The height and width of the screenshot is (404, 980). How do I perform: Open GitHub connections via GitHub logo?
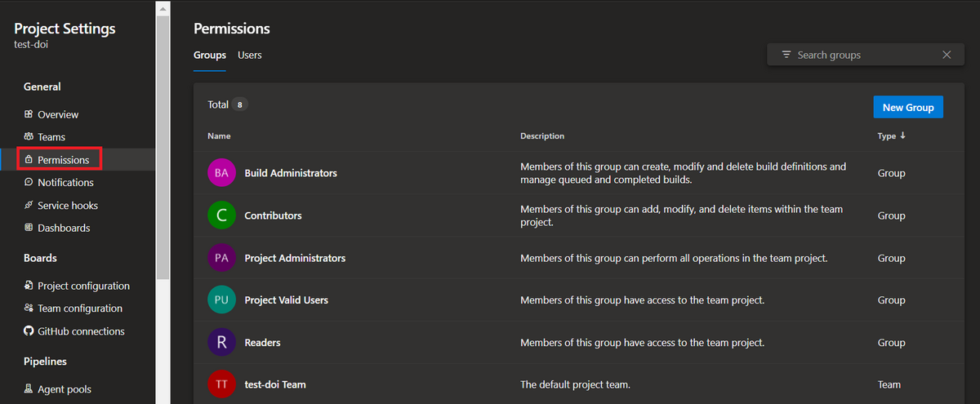click(x=29, y=331)
